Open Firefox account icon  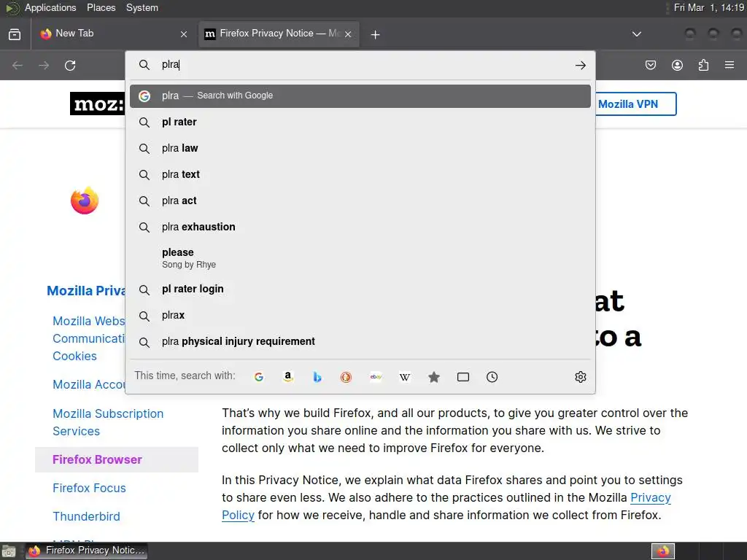click(x=677, y=65)
